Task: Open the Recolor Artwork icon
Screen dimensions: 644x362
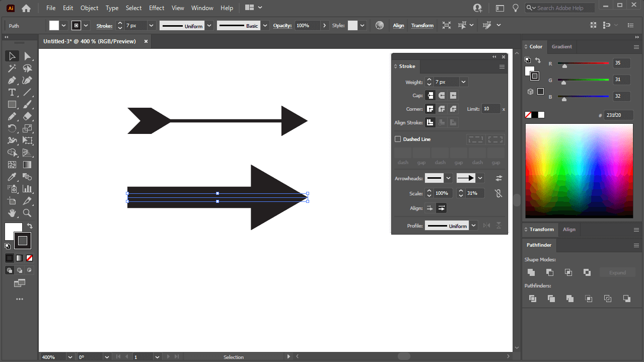Action: [x=380, y=25]
